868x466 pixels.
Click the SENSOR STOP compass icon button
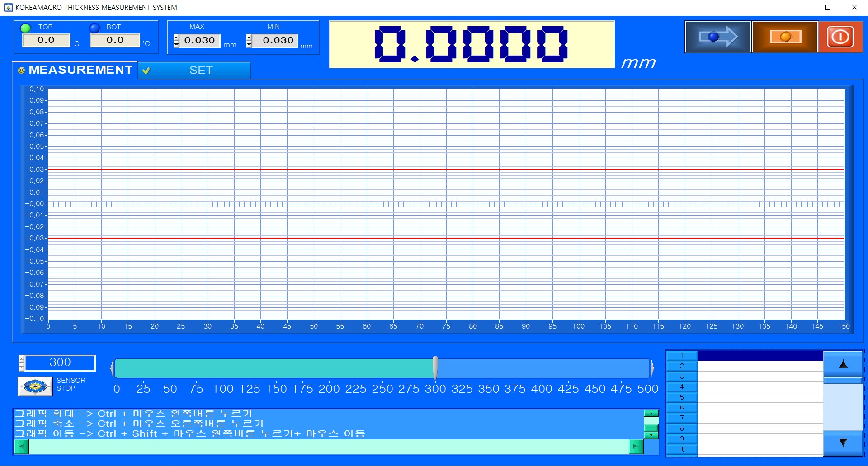pos(35,386)
